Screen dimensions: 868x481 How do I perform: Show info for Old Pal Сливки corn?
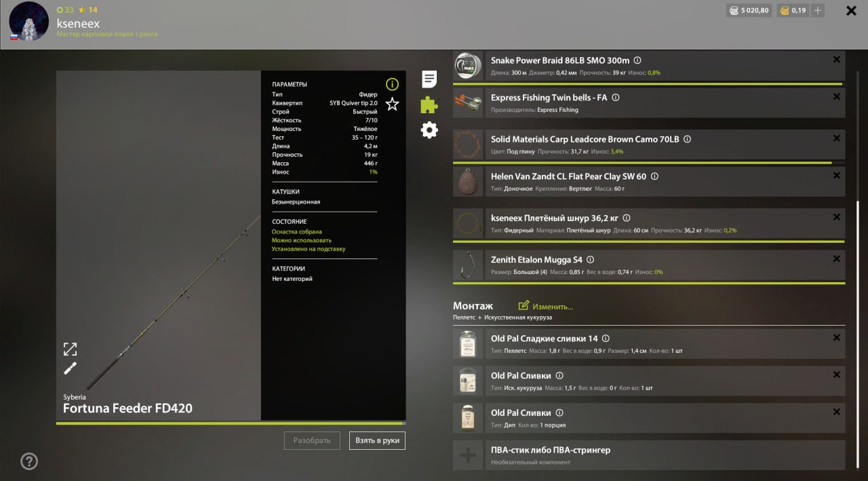(559, 375)
